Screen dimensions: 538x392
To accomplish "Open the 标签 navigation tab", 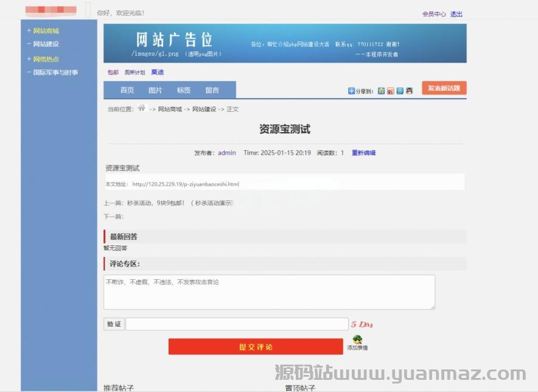I will [x=184, y=90].
